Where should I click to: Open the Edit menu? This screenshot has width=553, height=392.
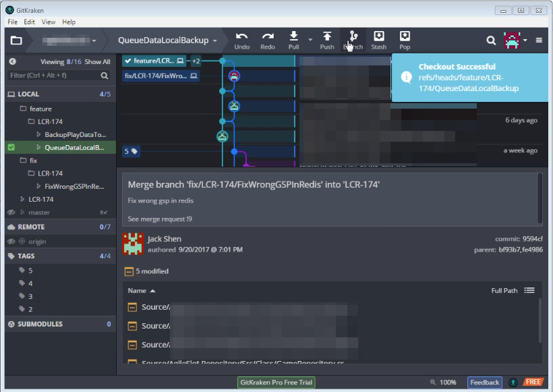[x=29, y=22]
